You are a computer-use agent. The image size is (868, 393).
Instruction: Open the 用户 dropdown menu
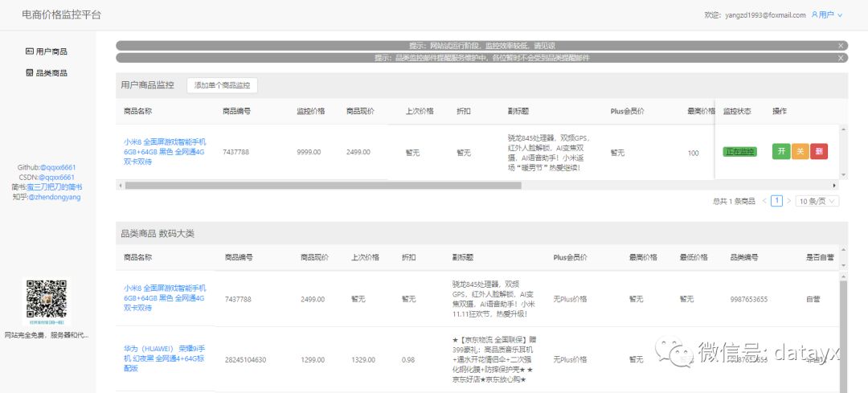[827, 15]
